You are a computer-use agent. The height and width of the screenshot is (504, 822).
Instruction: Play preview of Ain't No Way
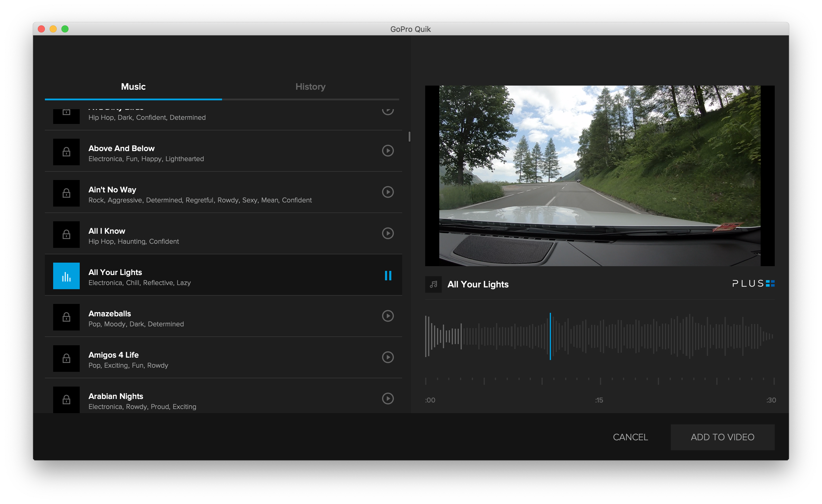click(x=387, y=192)
